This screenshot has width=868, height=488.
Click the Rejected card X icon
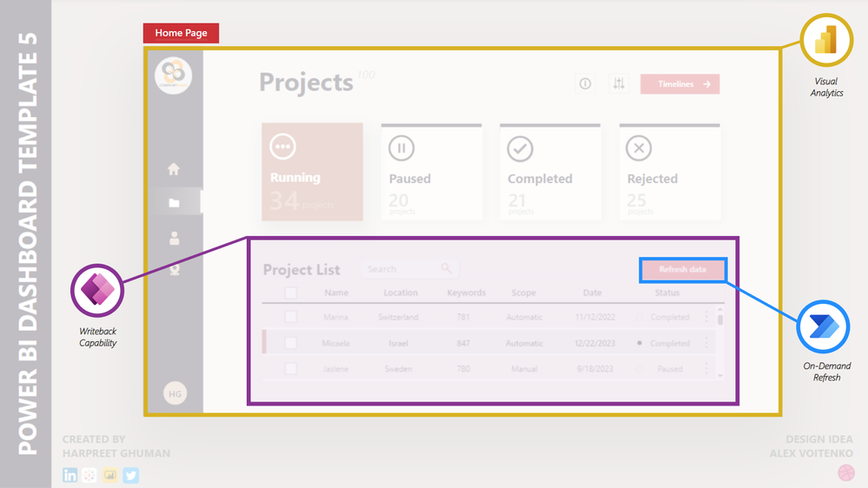pyautogui.click(x=639, y=148)
